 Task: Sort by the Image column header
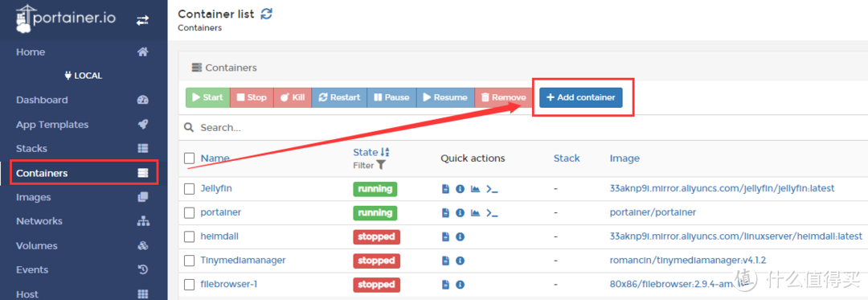[x=624, y=158]
